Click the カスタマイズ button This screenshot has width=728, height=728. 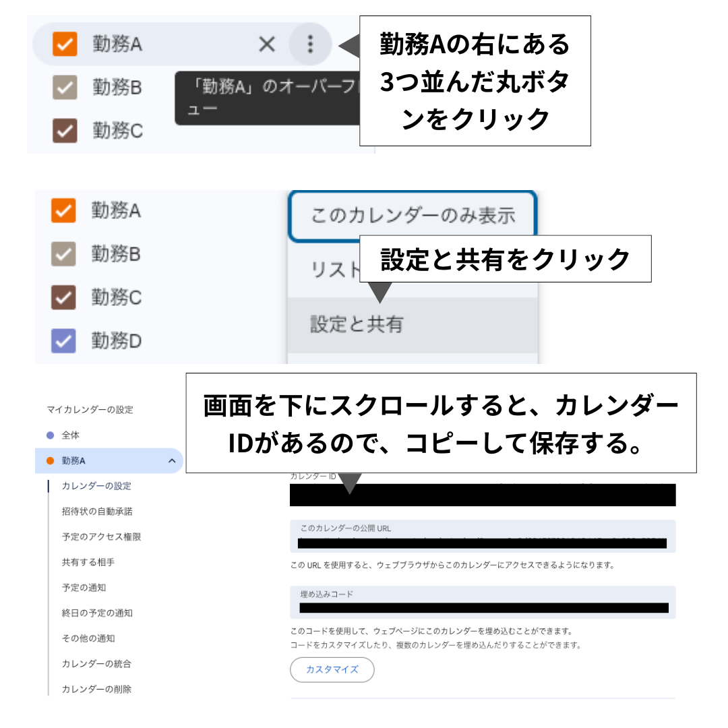(x=332, y=669)
